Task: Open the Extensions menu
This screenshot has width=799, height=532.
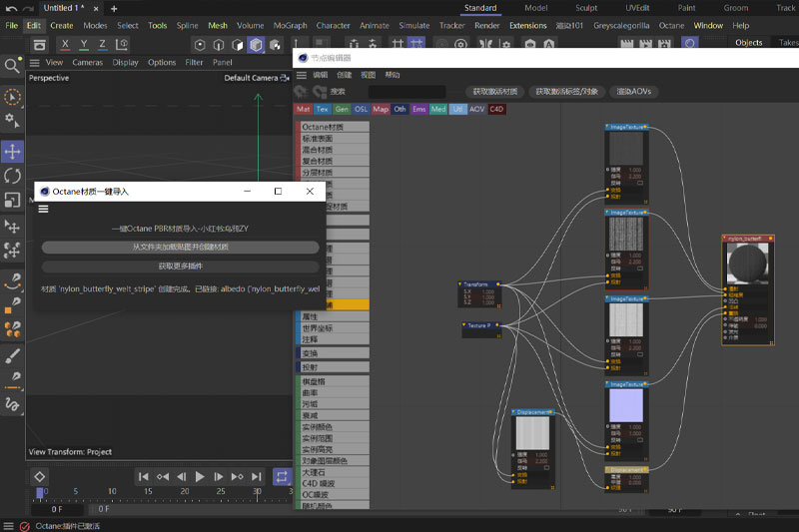Action: (528, 26)
